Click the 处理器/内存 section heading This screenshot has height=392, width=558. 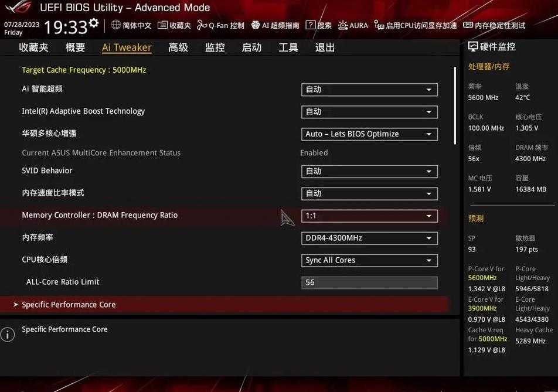(x=489, y=67)
